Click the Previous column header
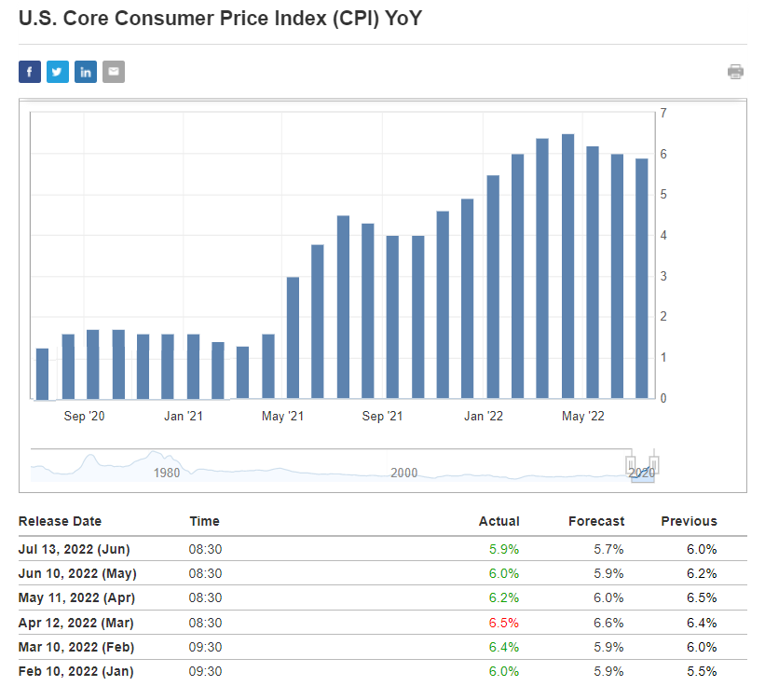This screenshot has width=765, height=700. (x=689, y=521)
